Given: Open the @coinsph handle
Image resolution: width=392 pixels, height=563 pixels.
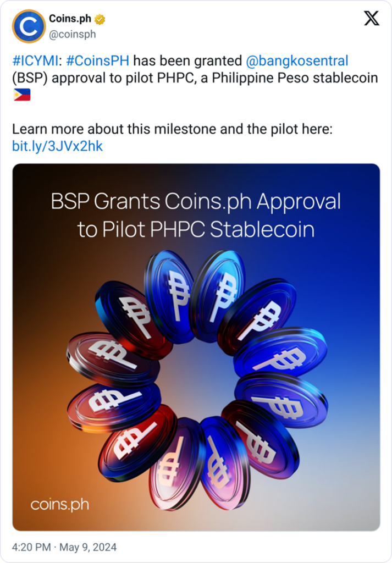Looking at the screenshot, I should [x=72, y=34].
